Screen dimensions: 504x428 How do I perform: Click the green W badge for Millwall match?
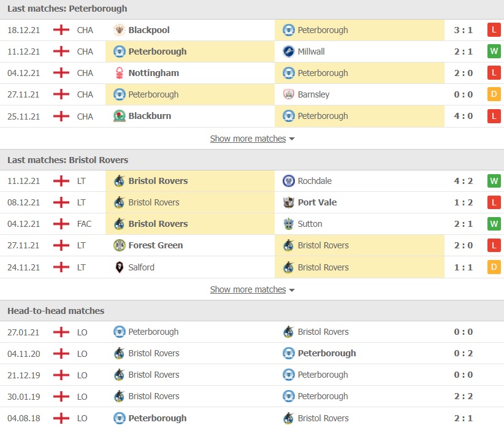point(494,52)
